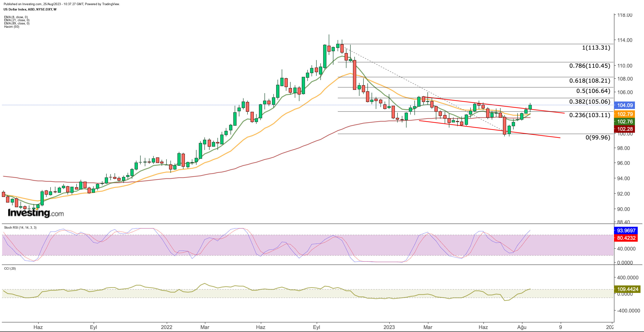Screen dimensions: 644x332
Task: Click the green EMA value tag 102.76
Action: pos(625,122)
